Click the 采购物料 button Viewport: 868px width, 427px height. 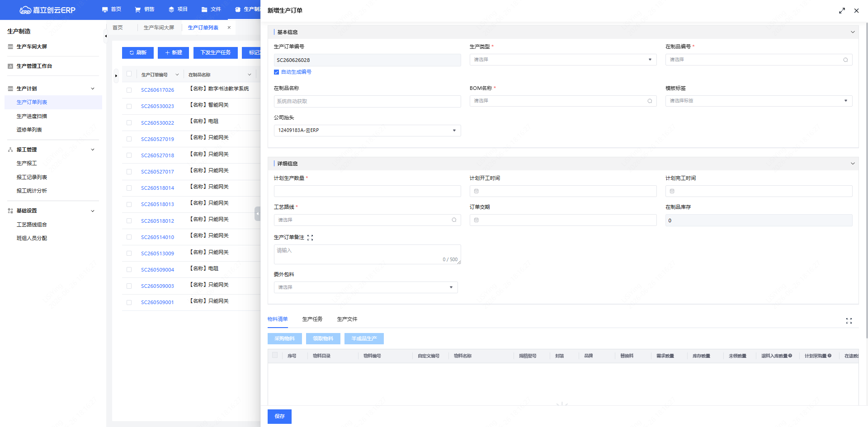pos(284,338)
